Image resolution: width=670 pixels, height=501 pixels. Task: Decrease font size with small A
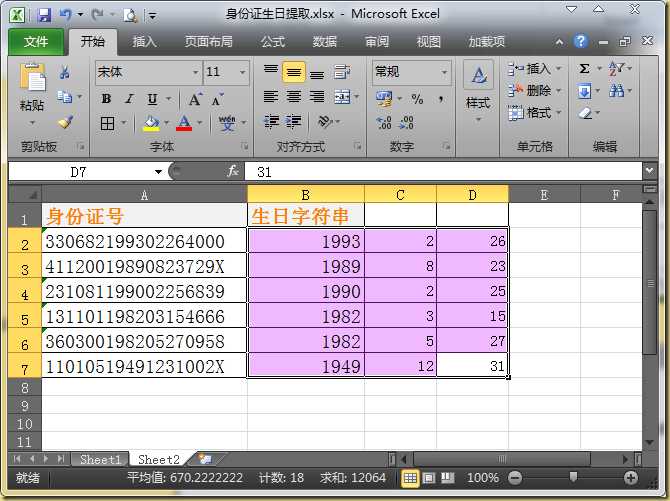coord(217,99)
